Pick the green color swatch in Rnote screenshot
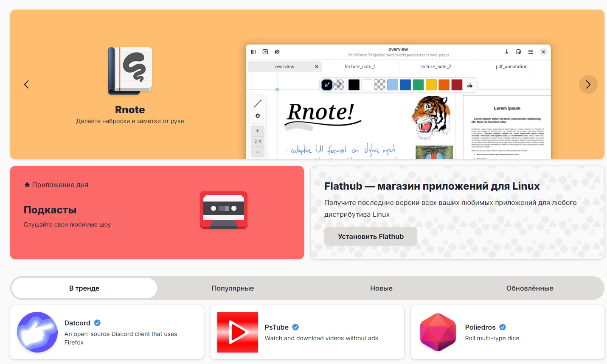 click(419, 85)
